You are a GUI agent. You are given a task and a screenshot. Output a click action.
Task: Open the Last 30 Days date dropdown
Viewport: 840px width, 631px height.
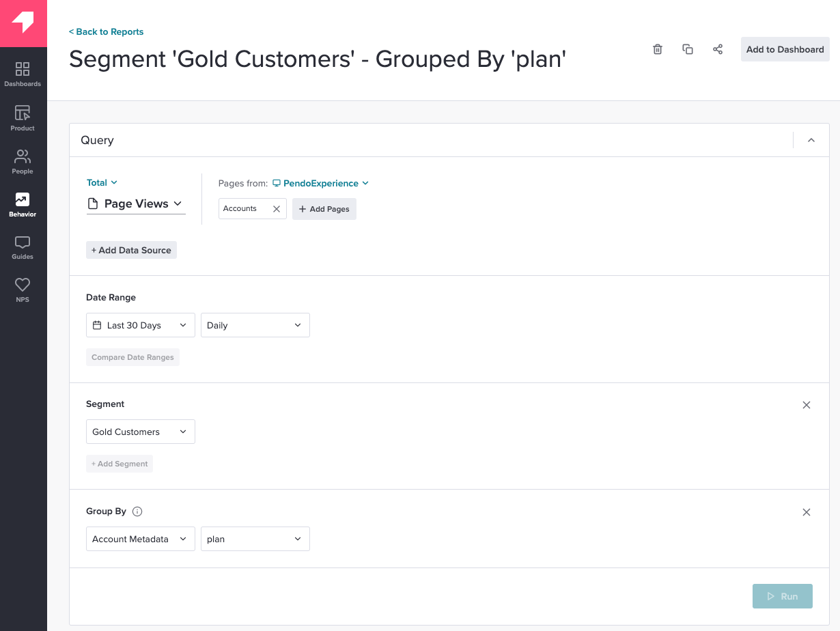tap(141, 325)
